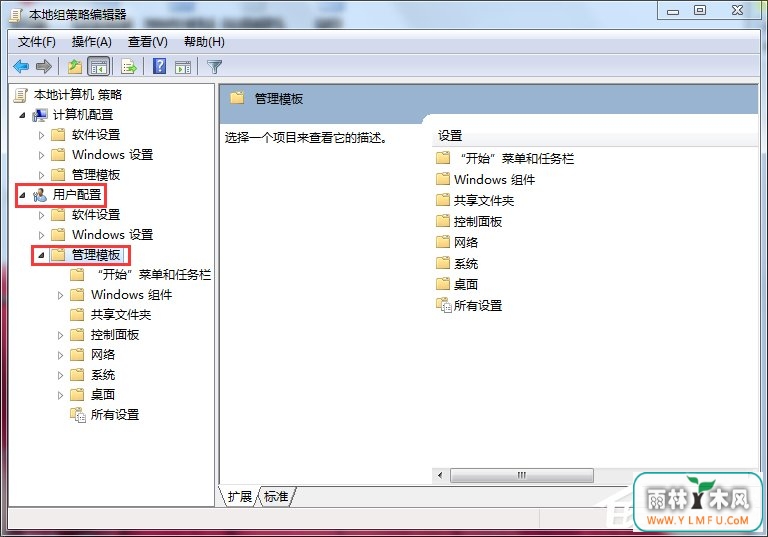Image resolution: width=768 pixels, height=537 pixels.
Task: Expand Windows 组件 in left tree
Action: pos(60,295)
